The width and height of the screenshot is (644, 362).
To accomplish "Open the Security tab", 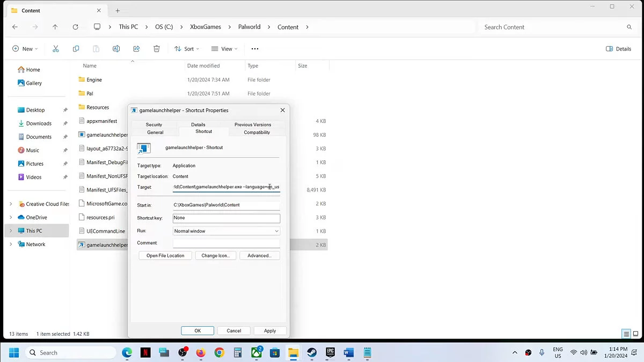I will point(154,124).
